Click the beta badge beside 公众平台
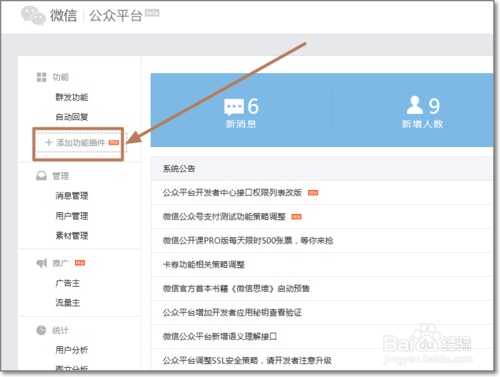The height and width of the screenshot is (377, 500). coord(152,13)
